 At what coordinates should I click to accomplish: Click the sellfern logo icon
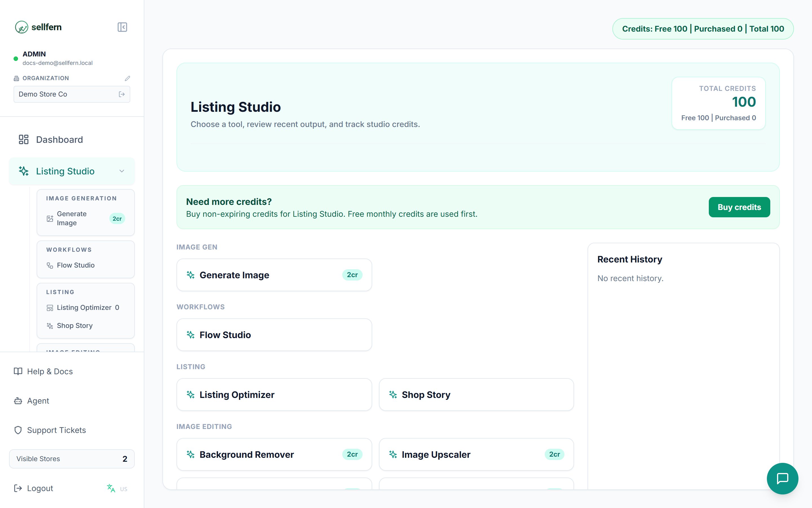[21, 27]
